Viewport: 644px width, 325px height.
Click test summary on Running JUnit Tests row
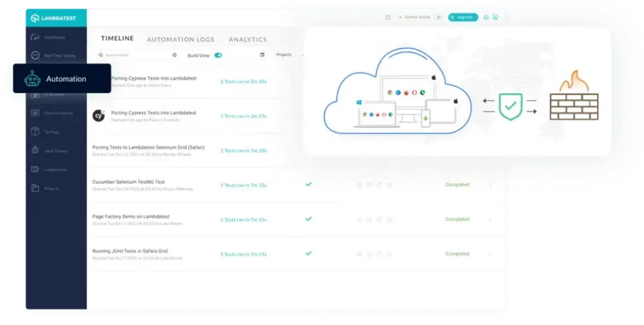click(x=243, y=254)
